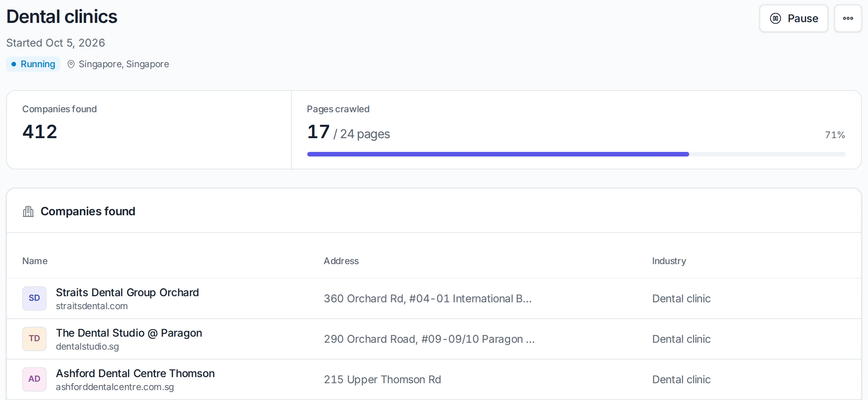Open Ashford Dental Centre Thomson company
The height and width of the screenshot is (400, 868).
point(135,373)
